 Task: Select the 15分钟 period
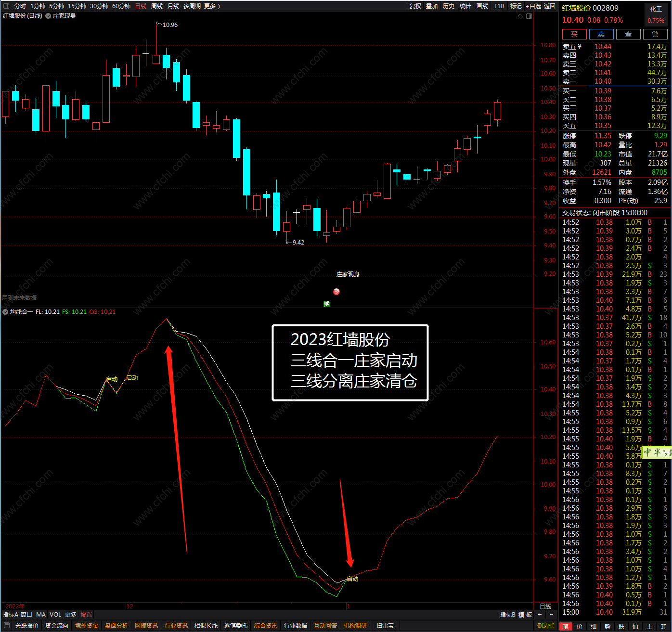point(77,6)
